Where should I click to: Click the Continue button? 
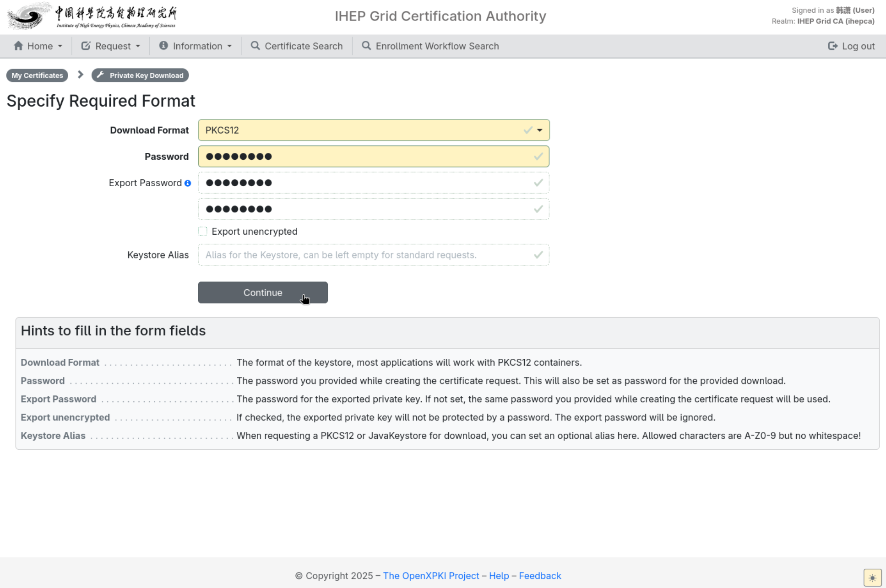point(263,292)
